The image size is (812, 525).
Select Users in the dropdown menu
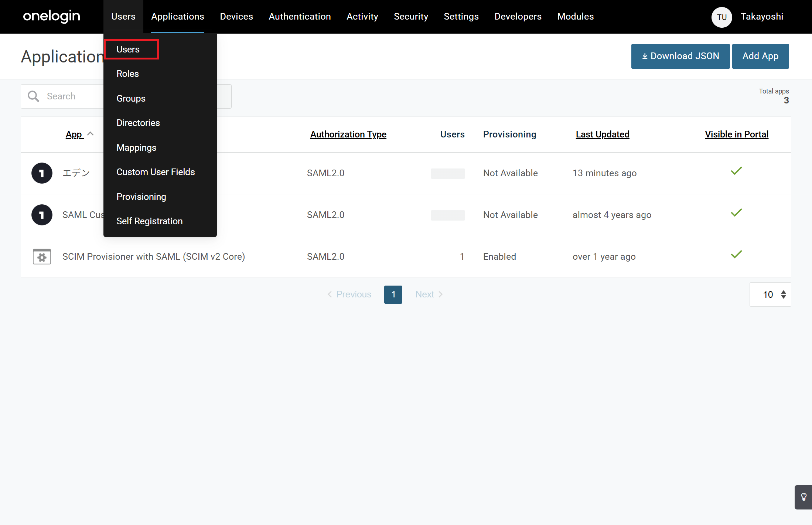coord(128,50)
